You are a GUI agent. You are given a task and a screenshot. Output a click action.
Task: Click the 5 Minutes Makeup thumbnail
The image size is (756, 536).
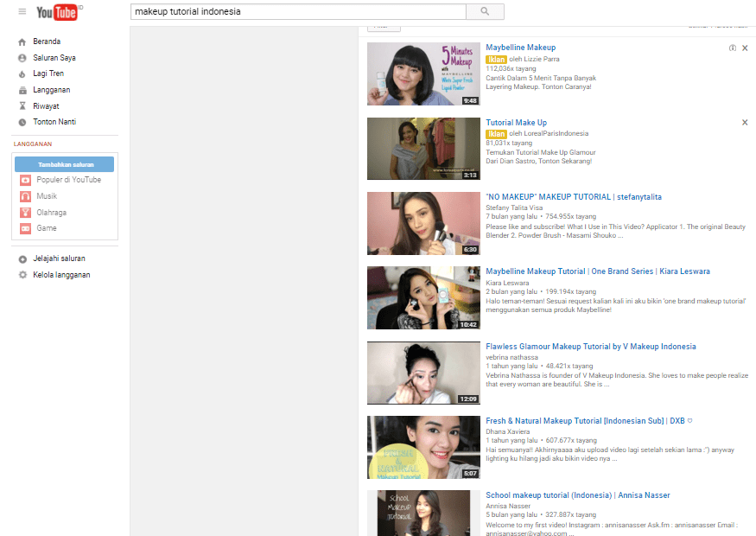pos(423,73)
